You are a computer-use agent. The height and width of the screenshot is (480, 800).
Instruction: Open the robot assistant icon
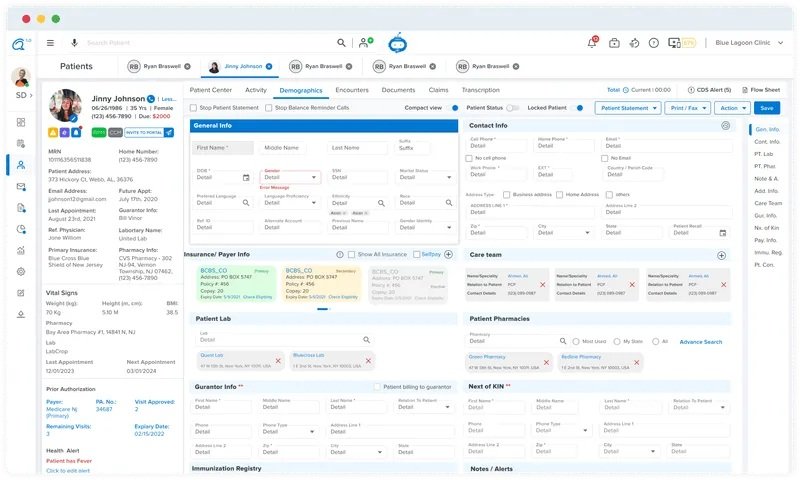(397, 42)
